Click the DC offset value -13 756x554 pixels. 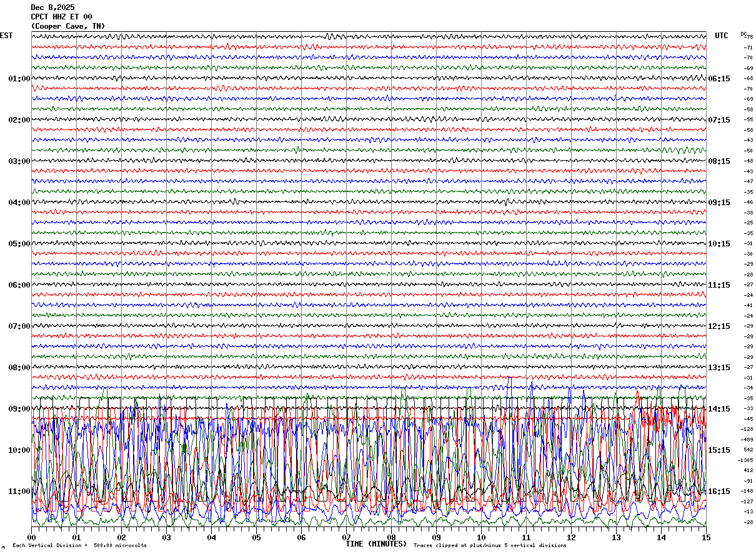click(x=748, y=511)
